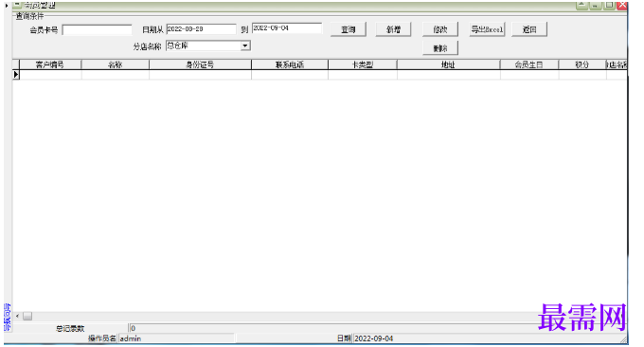Click the 名称 column header
This screenshot has width=644, height=347.
116,64
